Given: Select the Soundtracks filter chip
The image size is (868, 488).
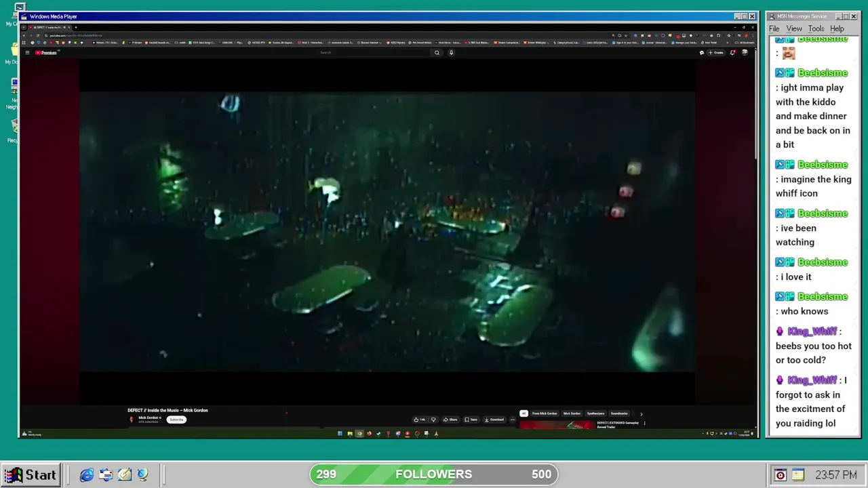Looking at the screenshot, I should pos(619,413).
